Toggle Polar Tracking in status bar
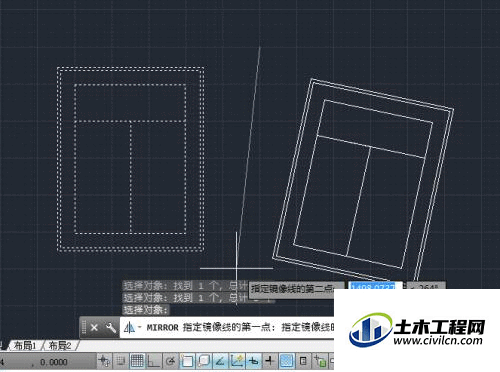This screenshot has width=500, height=372. (170, 361)
